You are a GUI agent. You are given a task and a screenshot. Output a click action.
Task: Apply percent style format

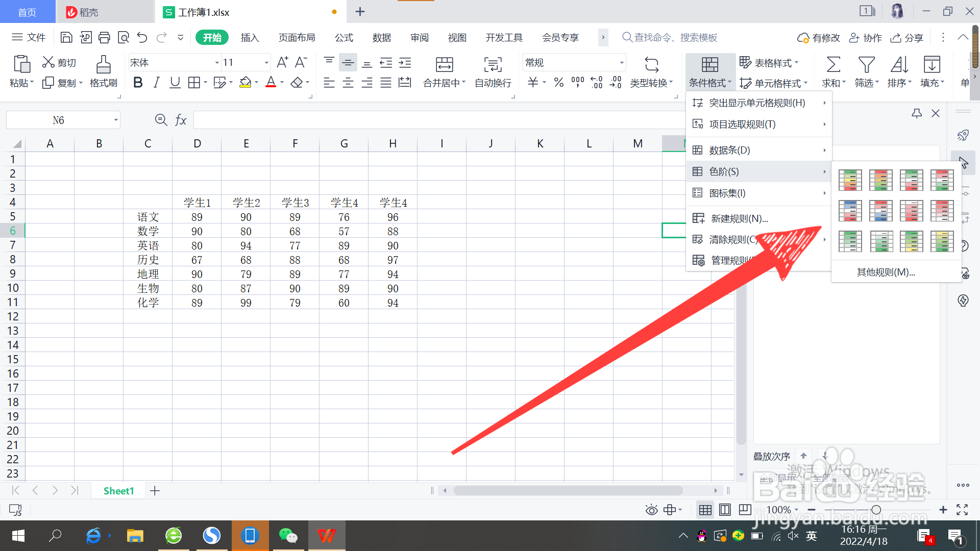click(559, 82)
